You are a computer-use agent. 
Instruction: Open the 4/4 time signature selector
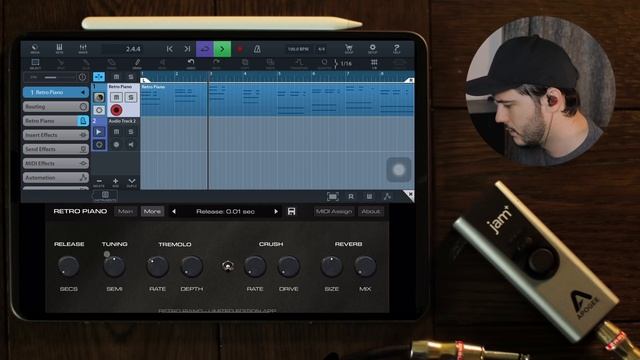[321, 49]
